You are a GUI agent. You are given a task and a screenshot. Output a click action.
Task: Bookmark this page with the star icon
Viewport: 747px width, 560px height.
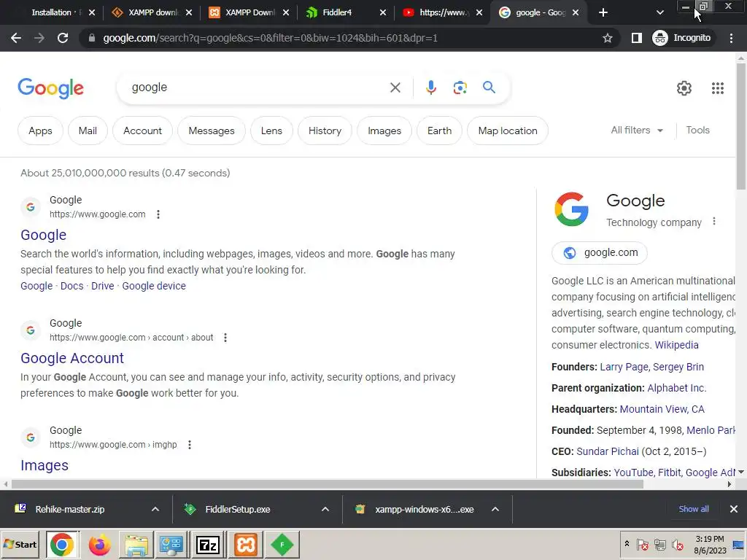[x=607, y=38]
